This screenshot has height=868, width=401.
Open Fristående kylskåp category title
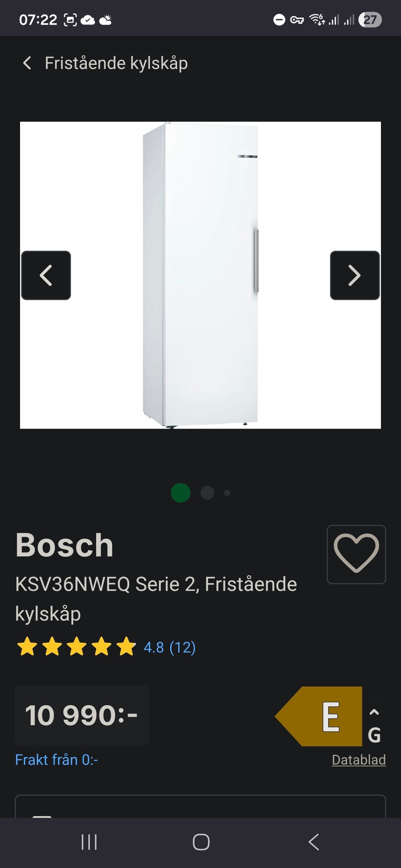tap(116, 63)
